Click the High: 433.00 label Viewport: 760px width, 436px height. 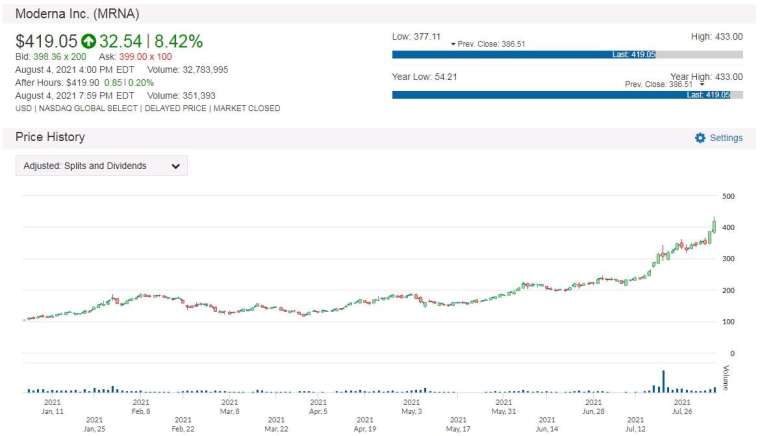coord(717,36)
